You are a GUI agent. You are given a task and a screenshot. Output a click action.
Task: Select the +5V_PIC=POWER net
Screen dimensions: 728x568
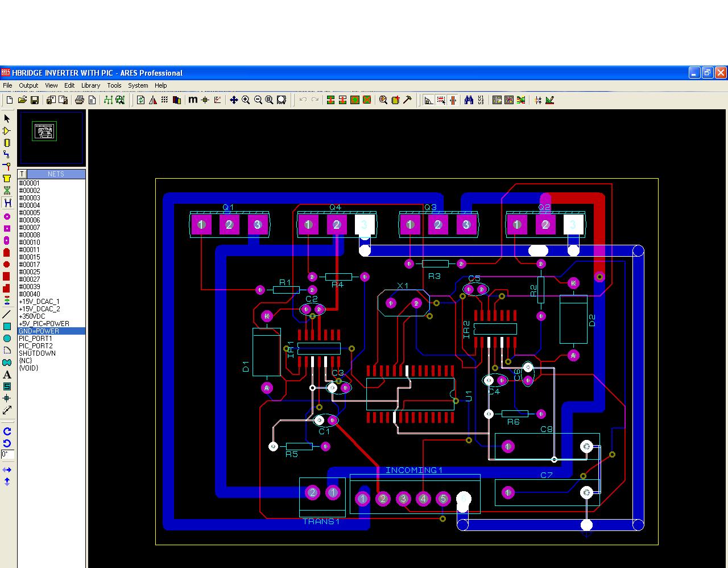pos(52,324)
